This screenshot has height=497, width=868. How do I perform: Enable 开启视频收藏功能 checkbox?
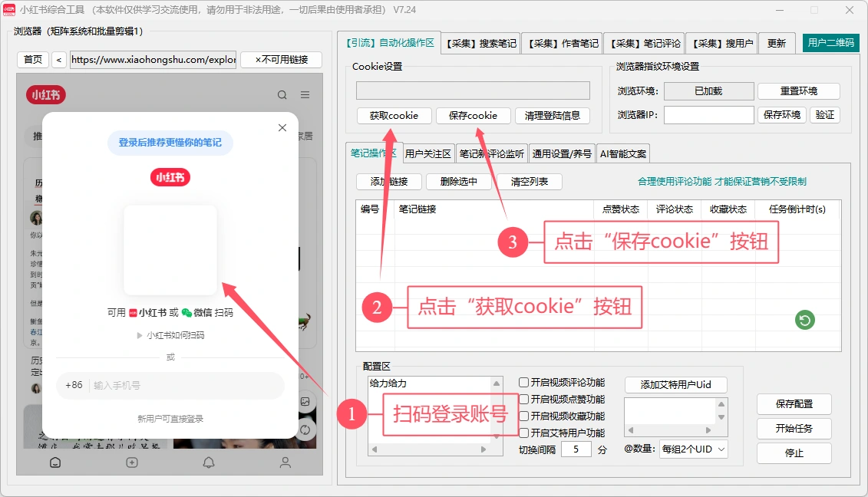(523, 416)
